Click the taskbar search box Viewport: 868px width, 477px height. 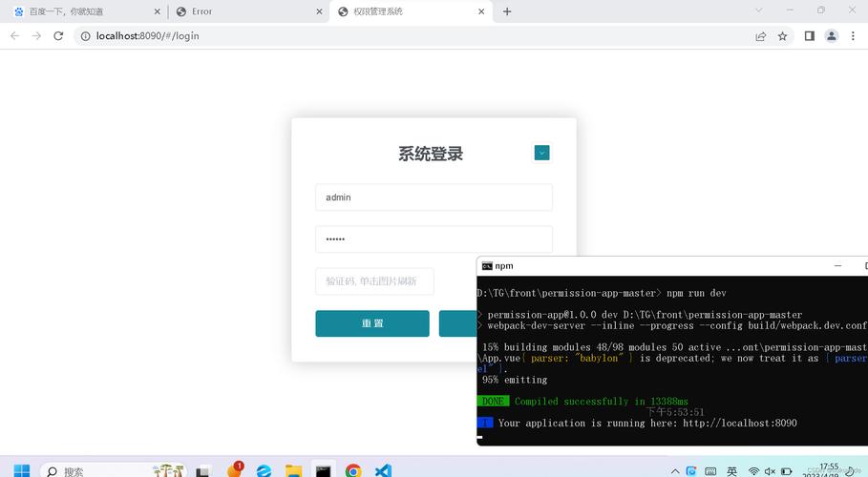pyautogui.click(x=114, y=471)
